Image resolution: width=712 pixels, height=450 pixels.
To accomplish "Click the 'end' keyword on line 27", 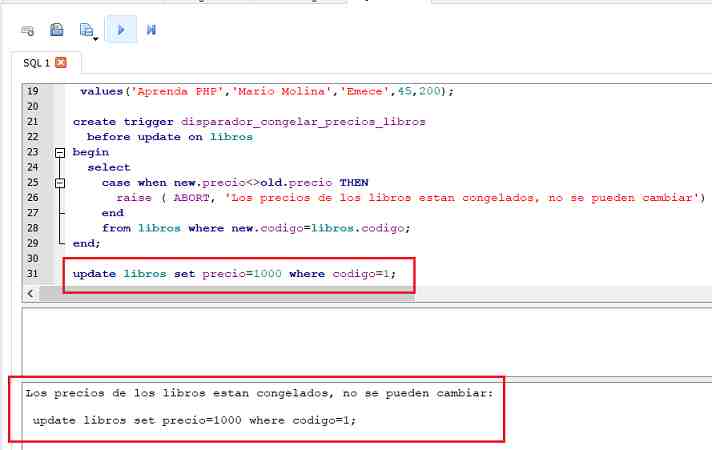I will click(x=113, y=213).
